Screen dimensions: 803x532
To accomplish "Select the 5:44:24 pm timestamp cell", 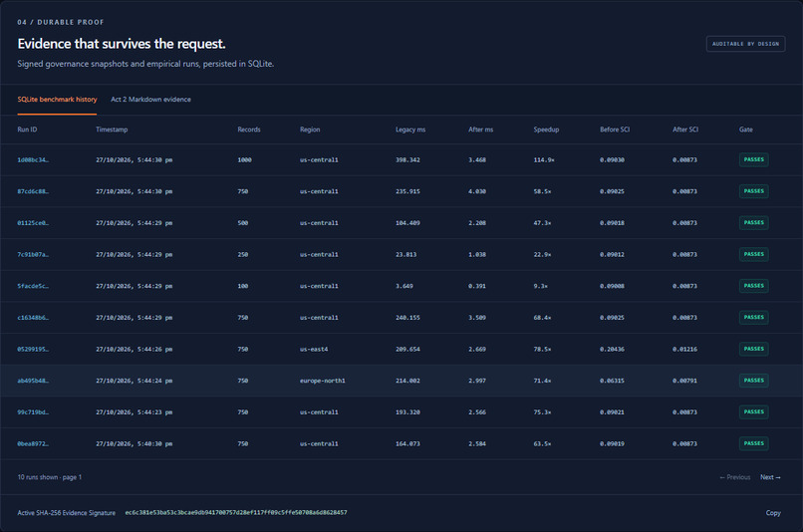I will 134,381.
